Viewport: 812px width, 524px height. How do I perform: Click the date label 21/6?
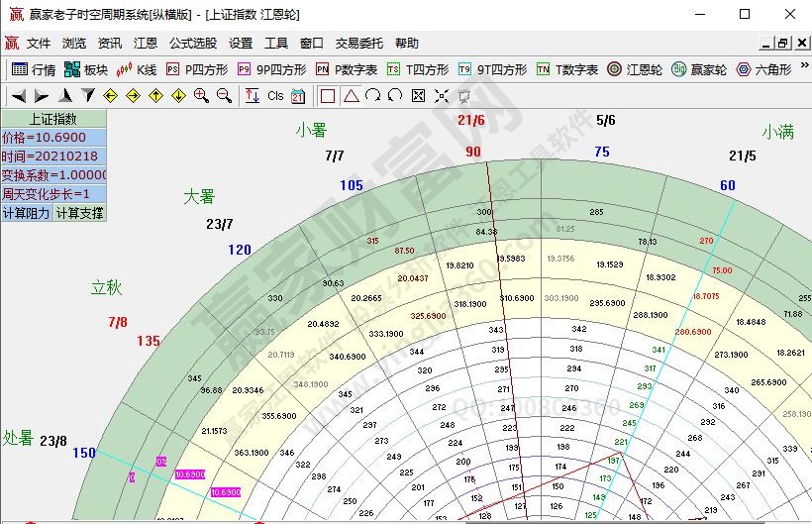(471, 120)
